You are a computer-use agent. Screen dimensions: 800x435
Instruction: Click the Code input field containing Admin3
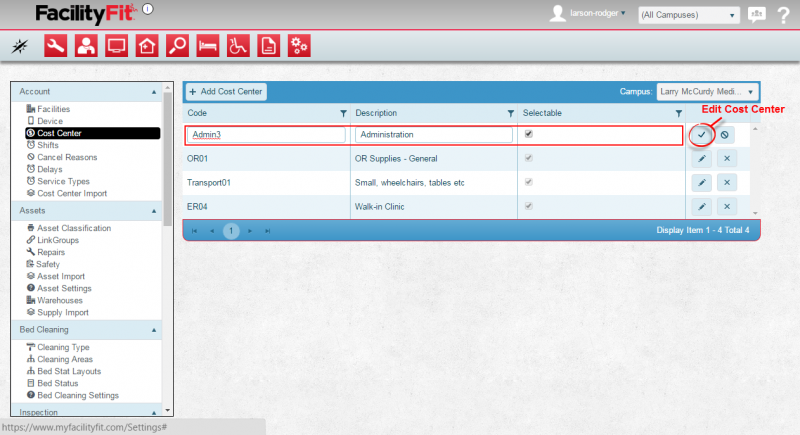pos(266,135)
